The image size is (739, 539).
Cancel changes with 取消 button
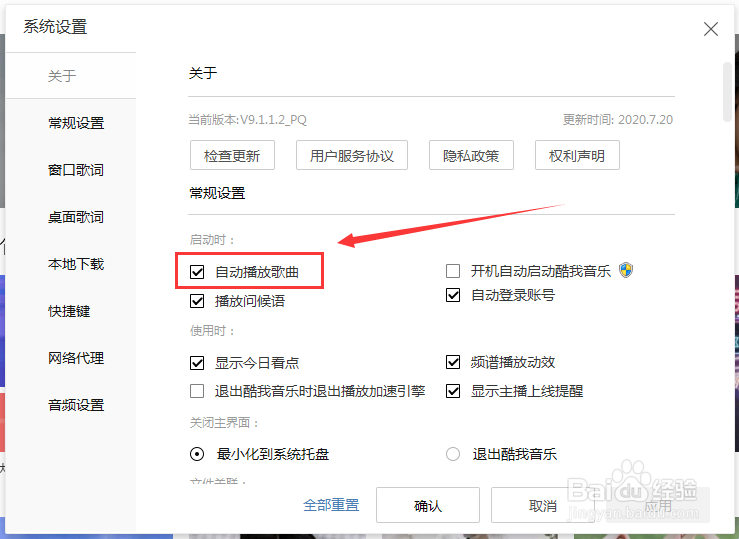542,505
